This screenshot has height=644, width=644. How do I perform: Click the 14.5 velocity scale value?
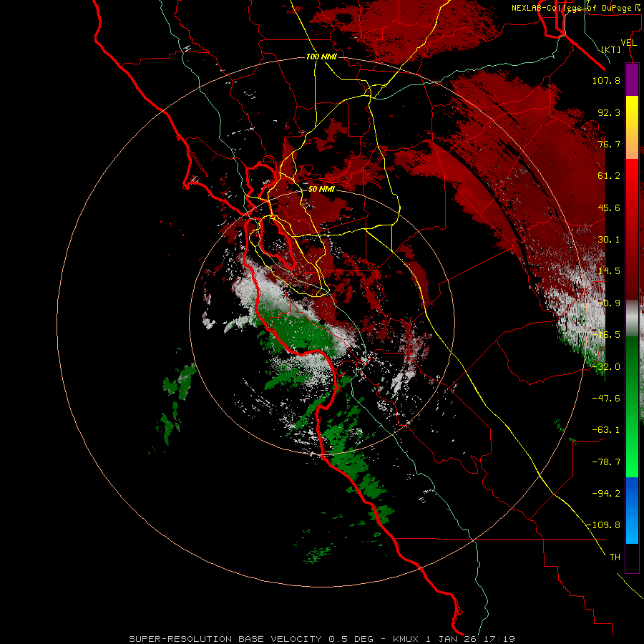[x=609, y=271]
